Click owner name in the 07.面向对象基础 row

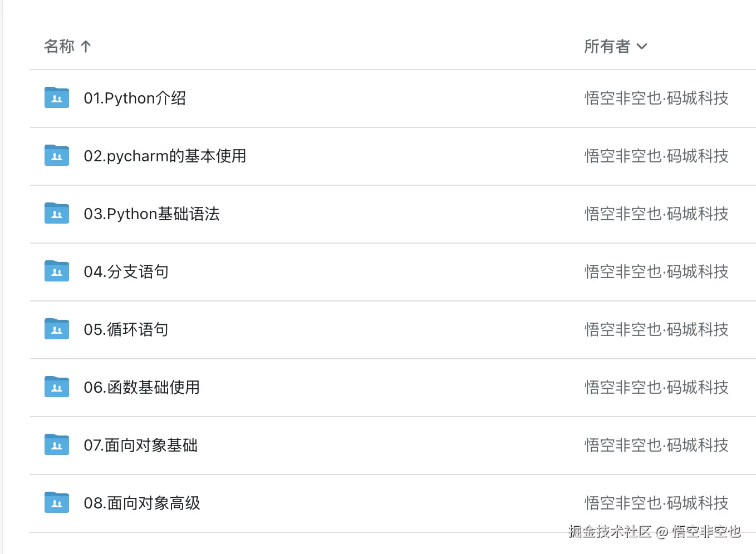(656, 446)
